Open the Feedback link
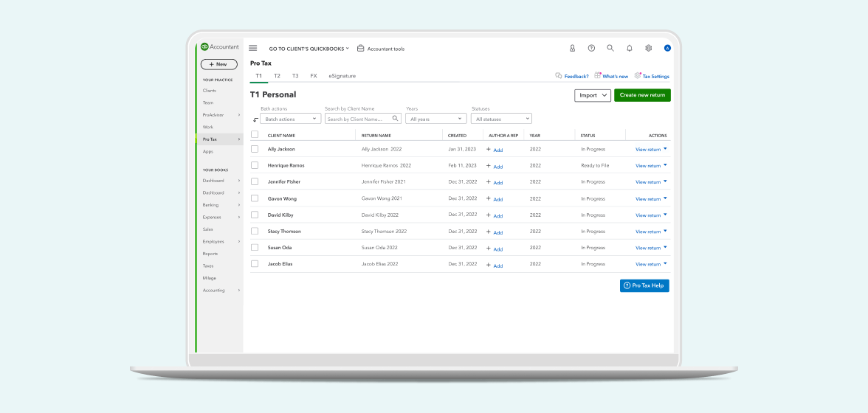 572,76
